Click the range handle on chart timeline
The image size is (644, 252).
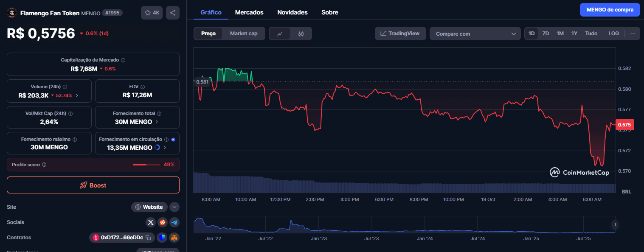[614, 225]
